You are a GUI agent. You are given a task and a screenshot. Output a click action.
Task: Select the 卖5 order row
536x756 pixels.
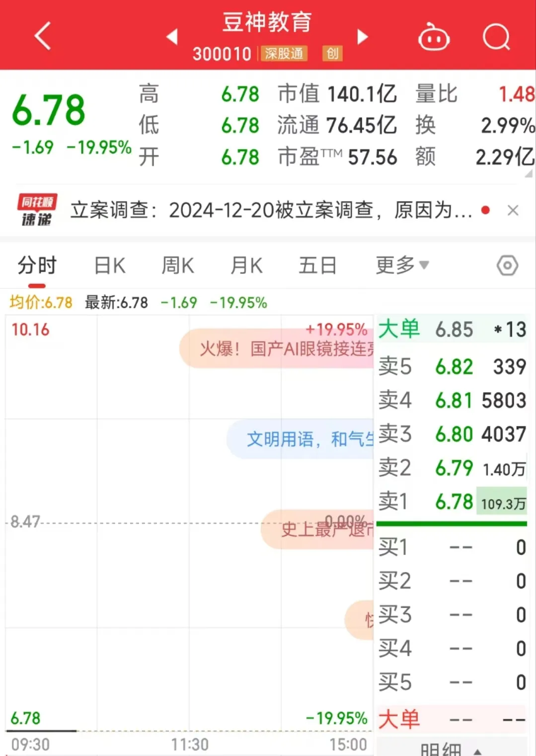click(452, 367)
